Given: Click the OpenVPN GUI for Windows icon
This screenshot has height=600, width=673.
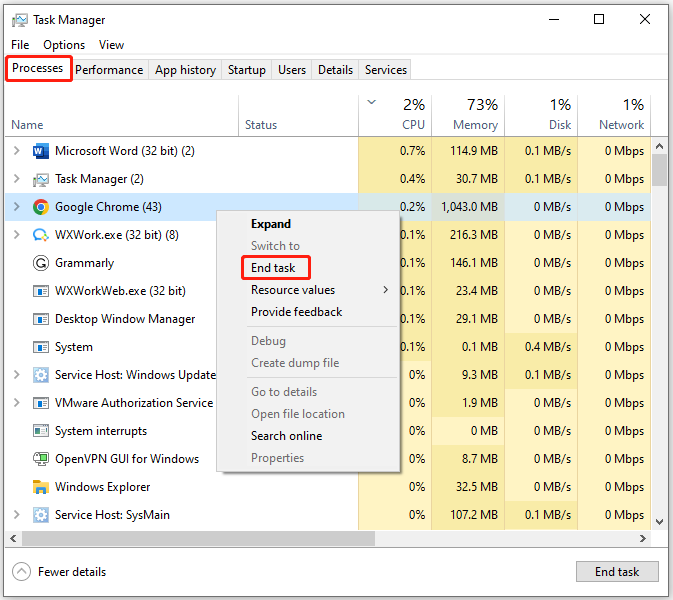Looking at the screenshot, I should pyautogui.click(x=41, y=459).
